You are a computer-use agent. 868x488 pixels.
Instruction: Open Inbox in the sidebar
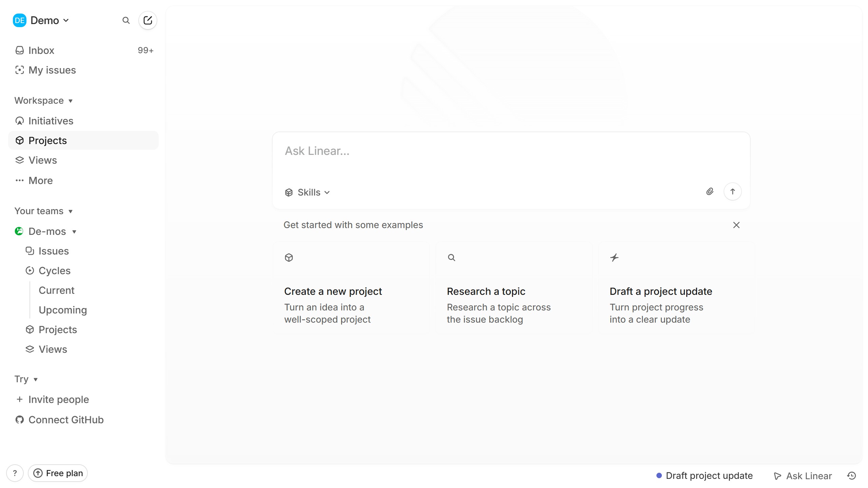[83, 50]
